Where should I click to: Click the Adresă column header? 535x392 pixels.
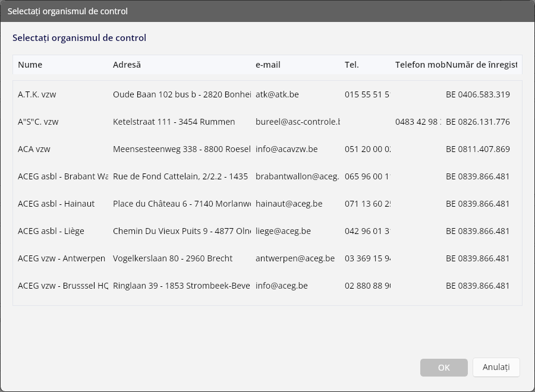tap(127, 65)
